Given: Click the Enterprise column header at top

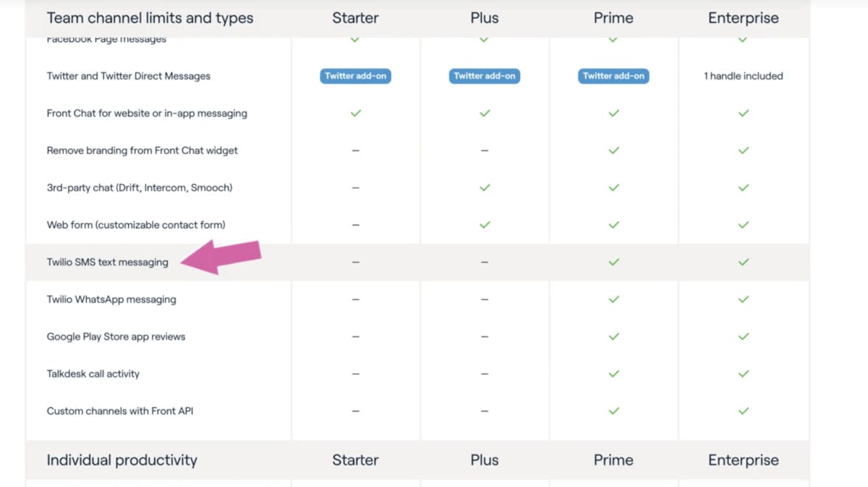Looking at the screenshot, I should [x=743, y=19].
